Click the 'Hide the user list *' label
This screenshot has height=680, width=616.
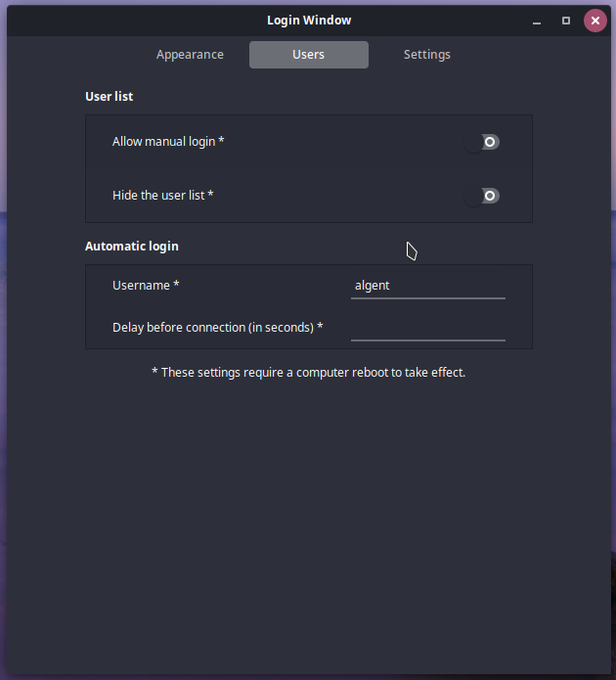[162, 196]
